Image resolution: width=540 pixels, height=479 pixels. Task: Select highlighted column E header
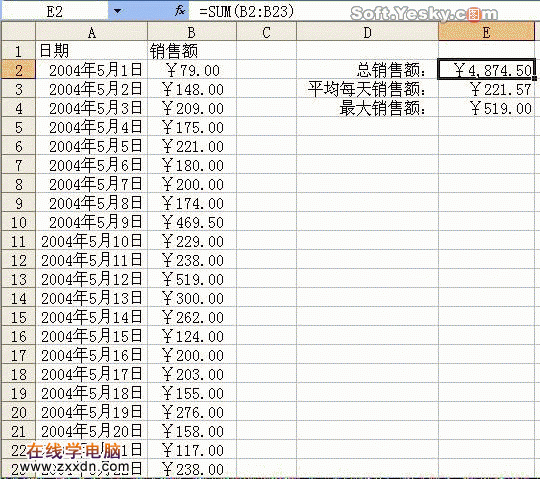coord(486,32)
